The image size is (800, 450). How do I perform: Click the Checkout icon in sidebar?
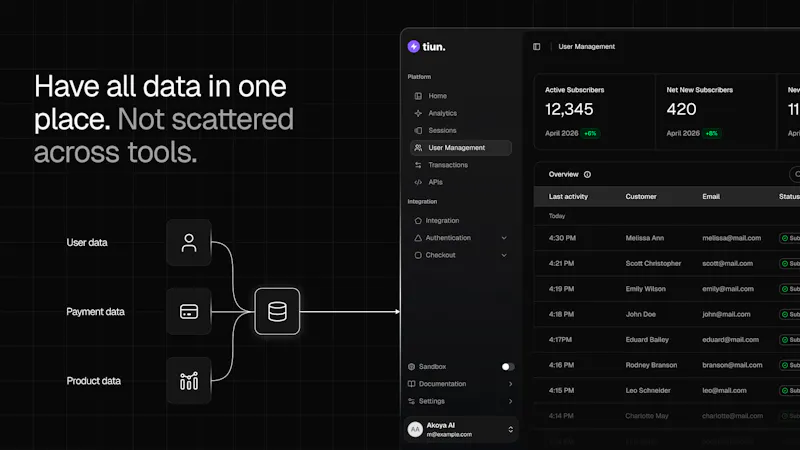click(418, 255)
